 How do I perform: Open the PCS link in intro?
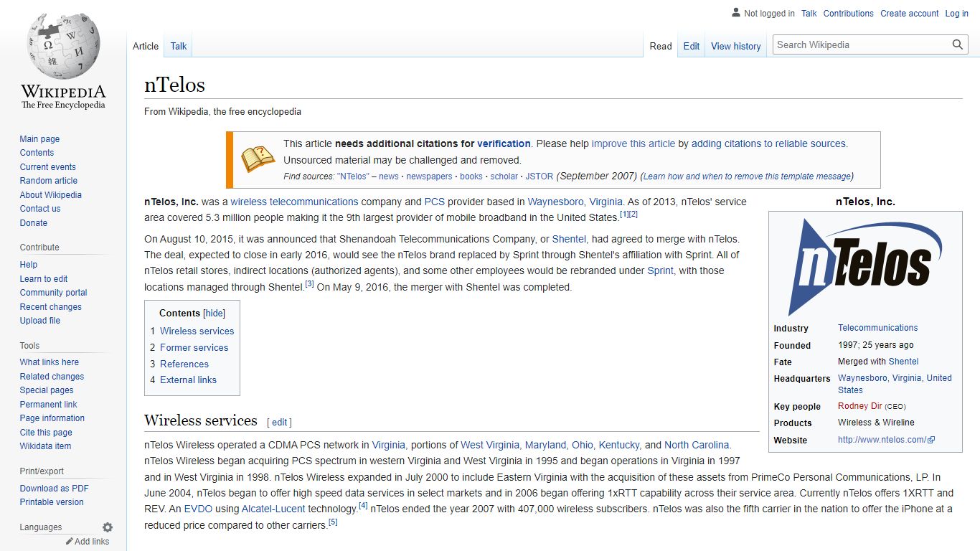[435, 202]
